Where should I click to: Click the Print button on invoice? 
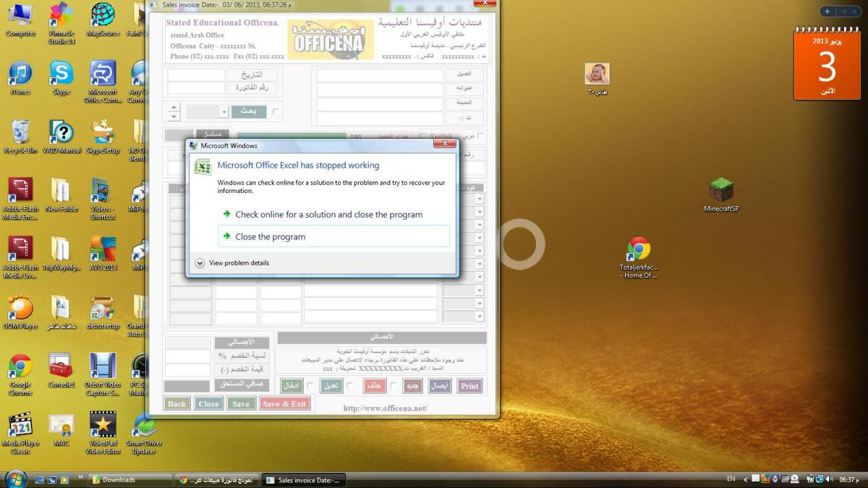coord(469,386)
